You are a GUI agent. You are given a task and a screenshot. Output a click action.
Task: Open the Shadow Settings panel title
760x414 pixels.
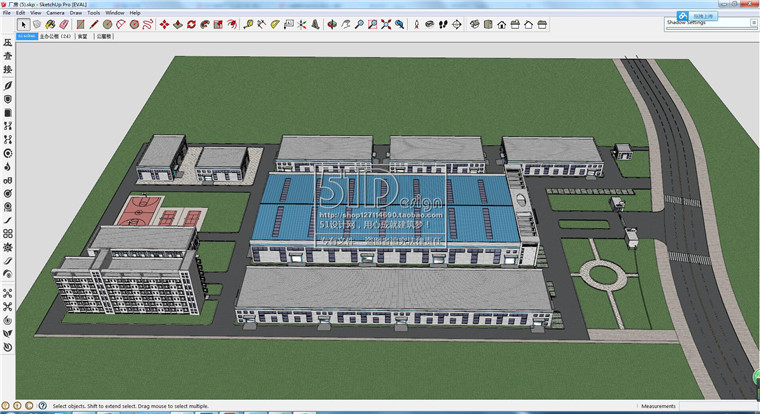coord(686,22)
